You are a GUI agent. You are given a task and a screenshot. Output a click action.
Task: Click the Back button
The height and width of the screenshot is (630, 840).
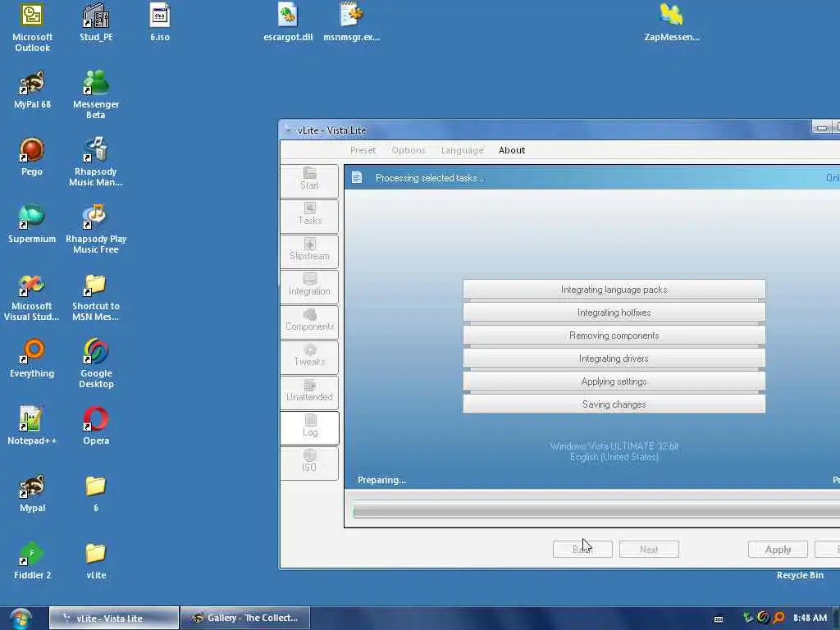point(582,549)
